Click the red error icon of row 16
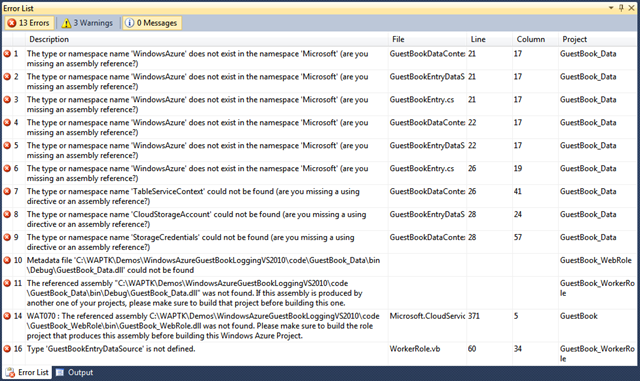640x381 pixels. click(x=7, y=349)
